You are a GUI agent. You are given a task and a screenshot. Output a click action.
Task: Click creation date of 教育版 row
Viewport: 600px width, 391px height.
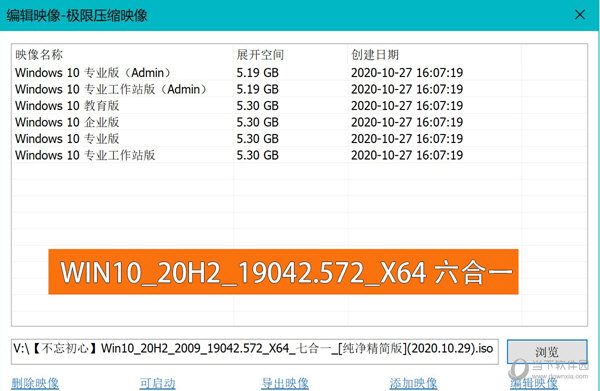tap(407, 105)
